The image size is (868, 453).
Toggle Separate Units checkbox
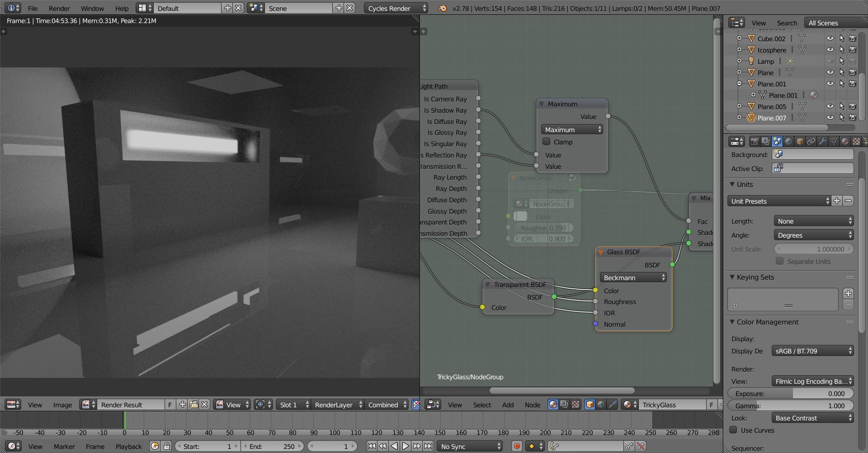[779, 261]
